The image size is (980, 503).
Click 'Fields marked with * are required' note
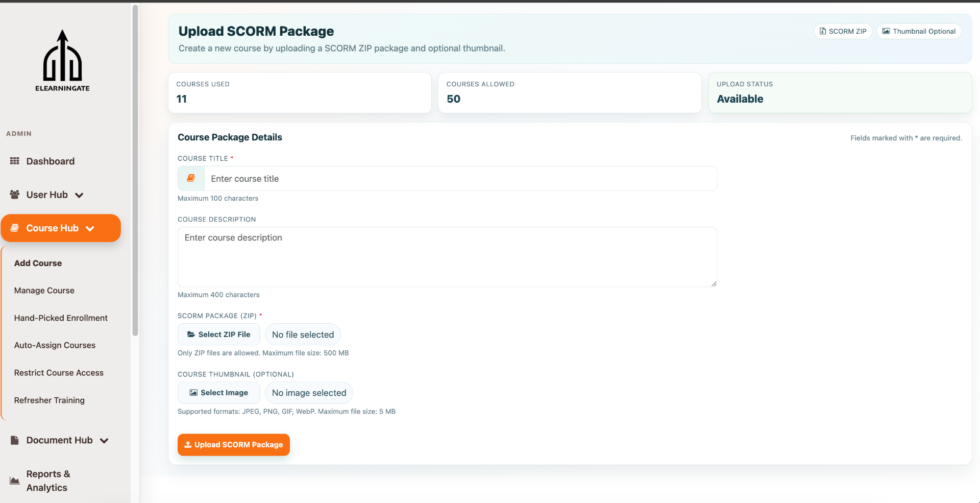(906, 138)
